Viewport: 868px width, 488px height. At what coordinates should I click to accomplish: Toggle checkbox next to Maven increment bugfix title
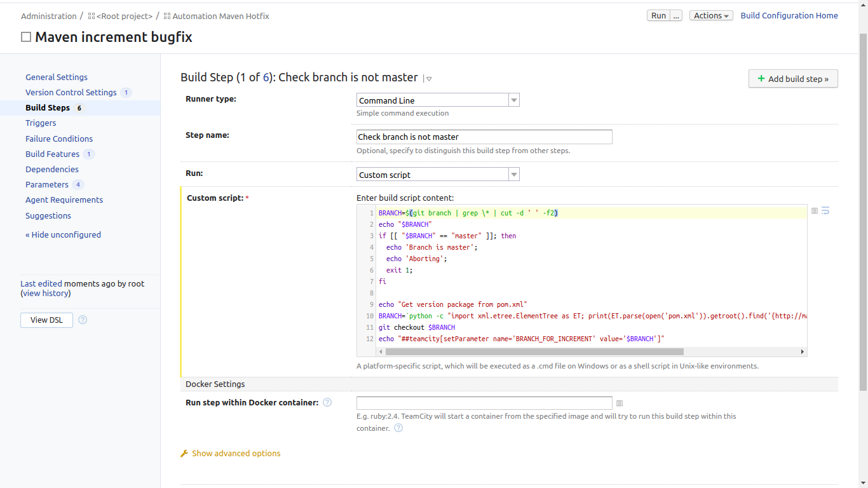(26, 37)
